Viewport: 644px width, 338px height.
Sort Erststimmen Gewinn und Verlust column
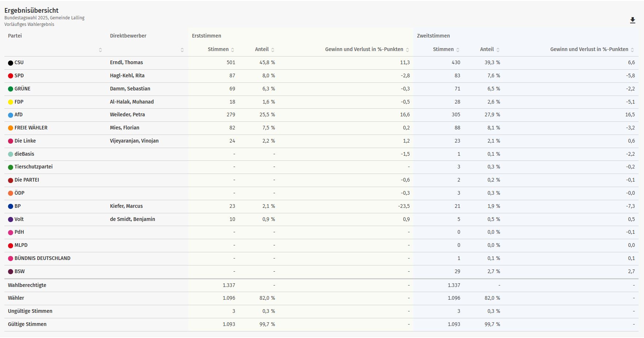(407, 50)
